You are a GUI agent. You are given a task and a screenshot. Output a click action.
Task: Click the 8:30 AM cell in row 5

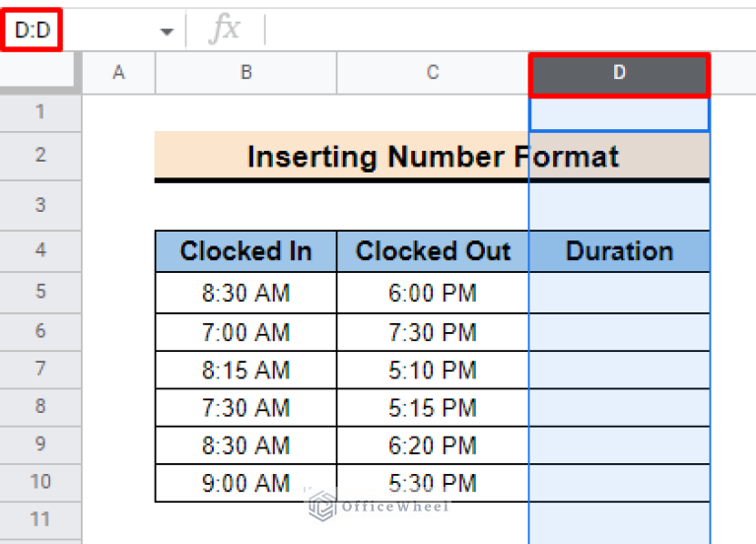[245, 293]
